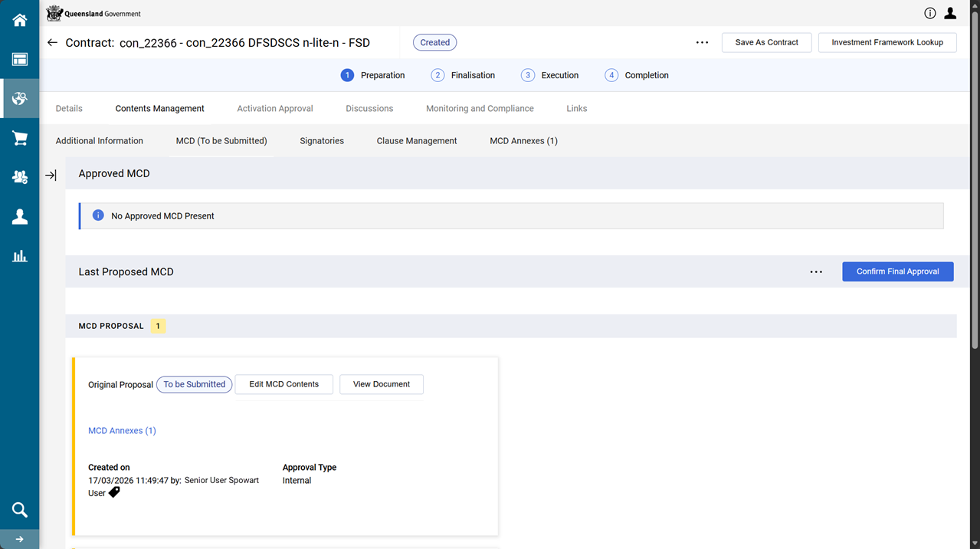Click the Confirm Final Approval button
980x549 pixels.
[897, 271]
